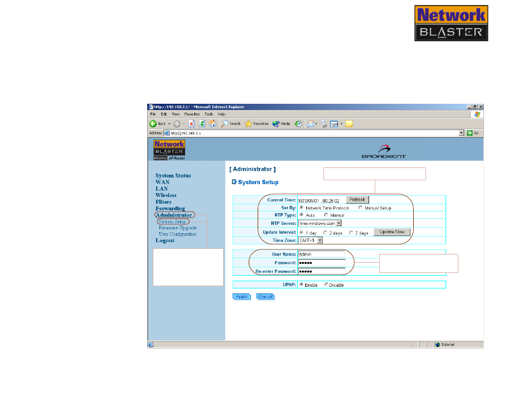Image resolution: width=532 pixels, height=414 pixels.
Task: Open the Administrator sidebar link
Action: 174,215
